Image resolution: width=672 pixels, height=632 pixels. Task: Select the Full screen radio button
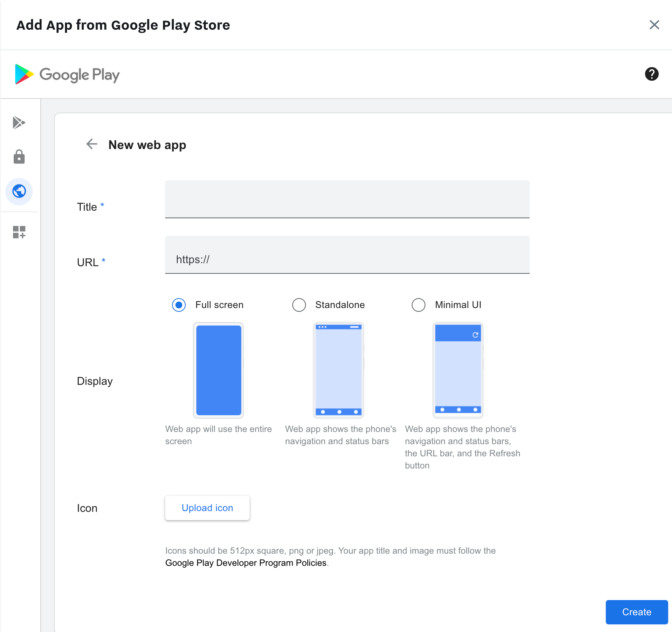click(x=179, y=305)
